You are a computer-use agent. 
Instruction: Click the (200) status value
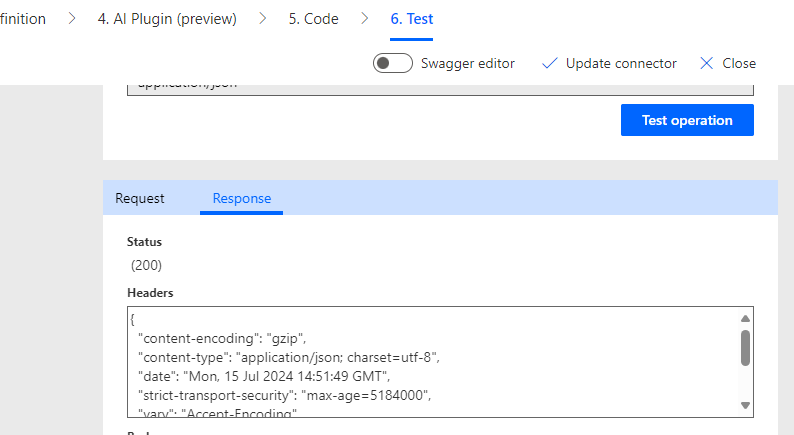pyautogui.click(x=147, y=265)
